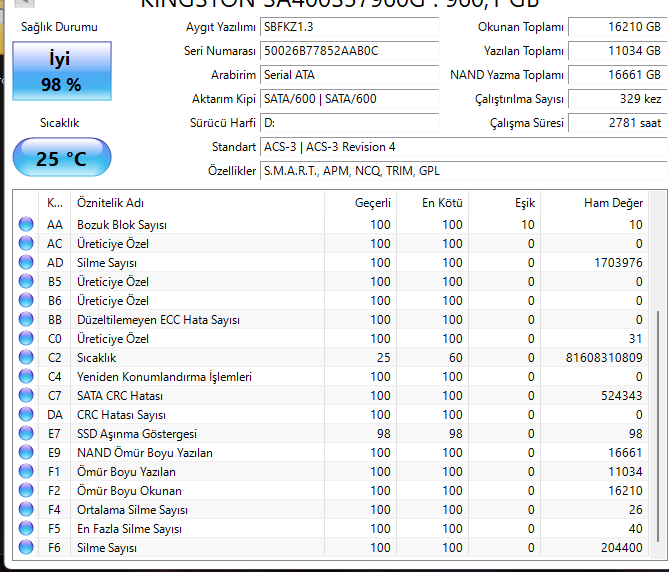Click the İyi 98 % health status button
669x572 pixels.
tap(62, 71)
